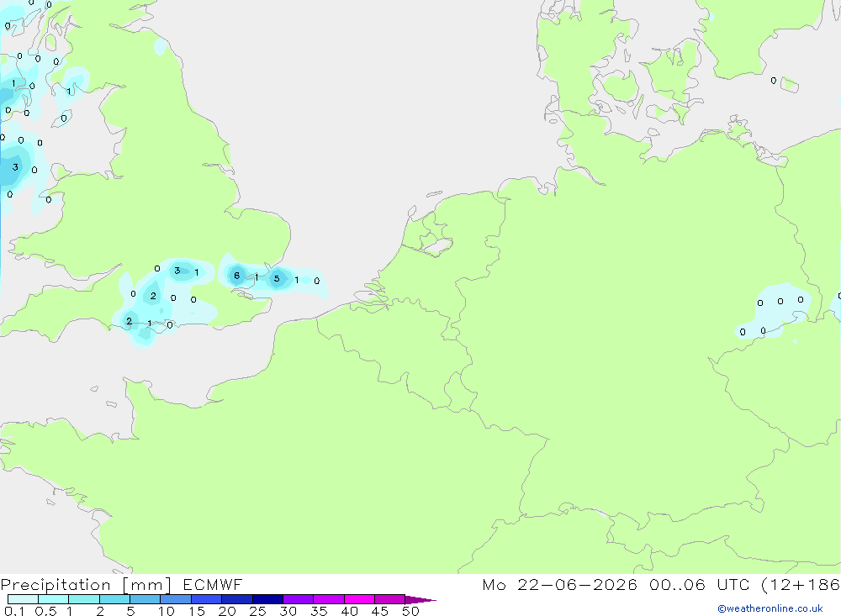Select the dark navy 20–25 mm legend swatch
Image resolution: width=841 pixels, height=616 pixels.
pos(236,599)
